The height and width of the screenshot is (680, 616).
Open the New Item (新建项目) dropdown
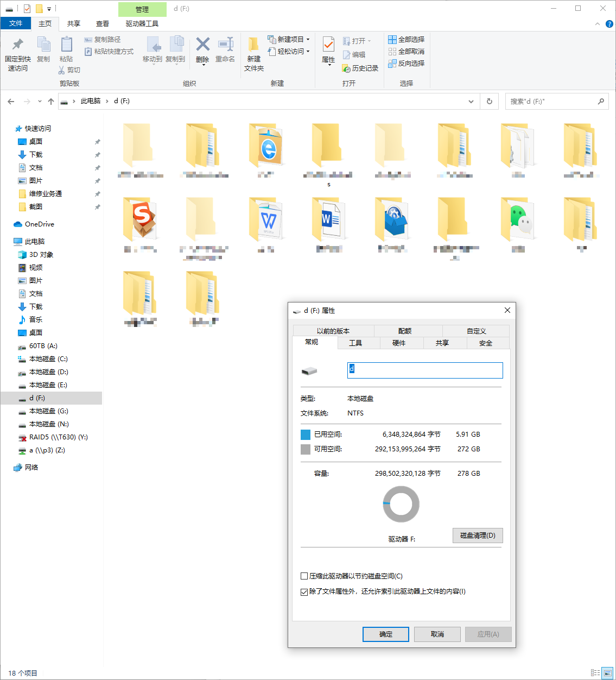(x=308, y=40)
